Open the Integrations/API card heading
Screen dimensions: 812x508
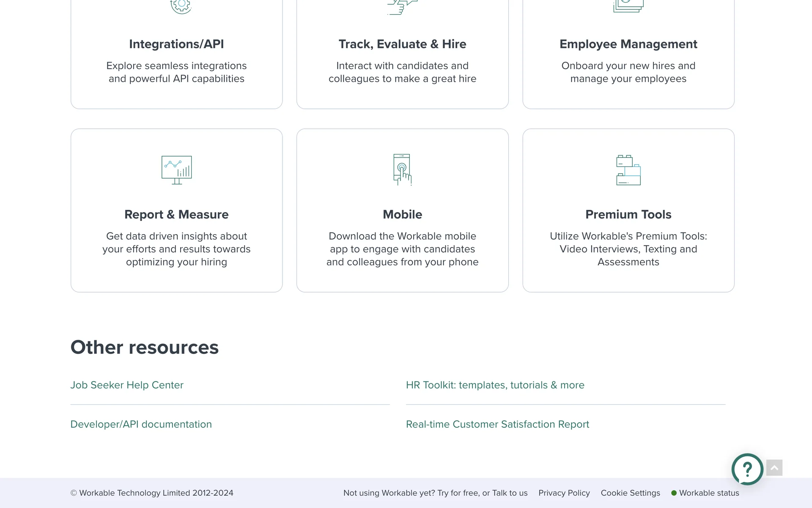click(x=176, y=44)
